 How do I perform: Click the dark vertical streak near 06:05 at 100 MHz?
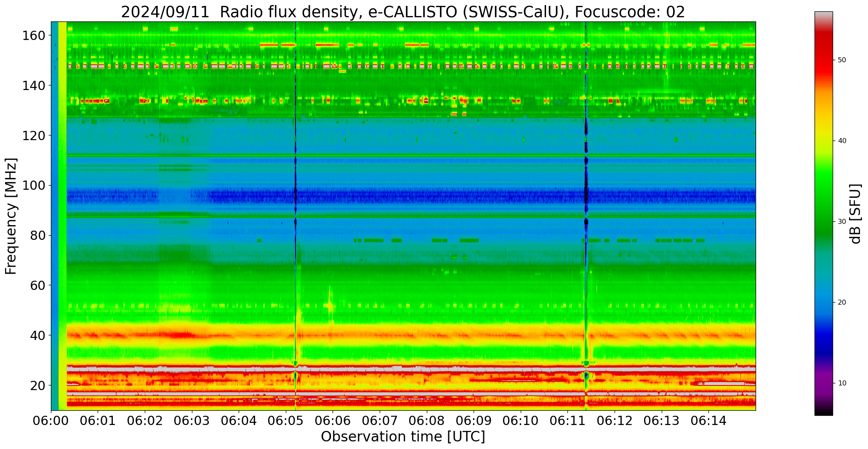coord(296,186)
